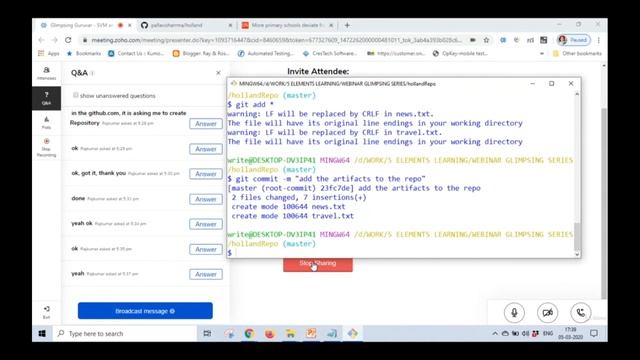Viewport: 640px width, 360px height.
Task: Open the Attendees panel in the sidebar
Action: tap(47, 73)
